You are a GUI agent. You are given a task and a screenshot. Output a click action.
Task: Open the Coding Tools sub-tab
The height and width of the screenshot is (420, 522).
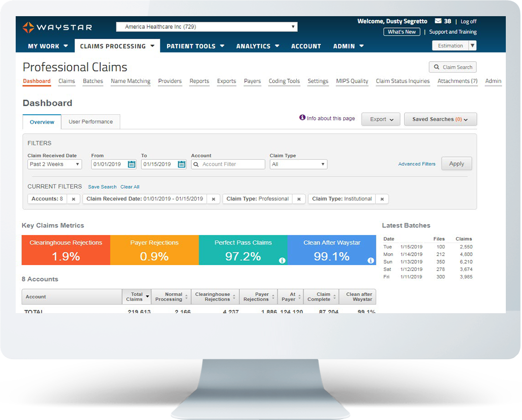pos(285,81)
